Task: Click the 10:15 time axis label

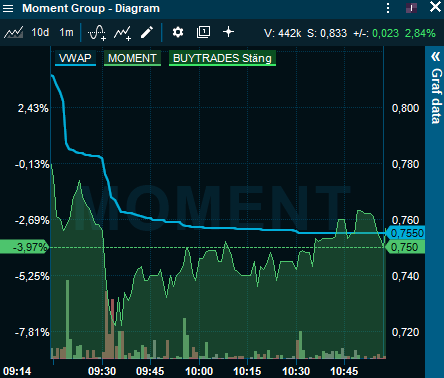Action: point(247,371)
